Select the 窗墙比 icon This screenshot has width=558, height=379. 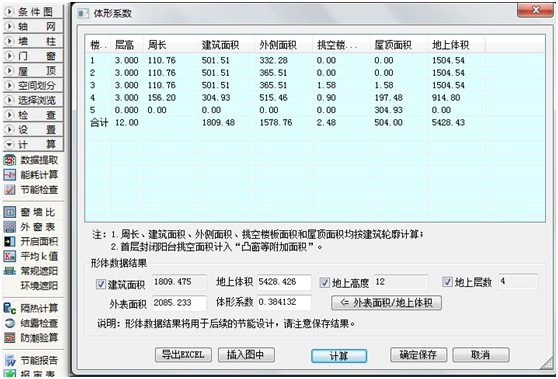tap(10, 212)
